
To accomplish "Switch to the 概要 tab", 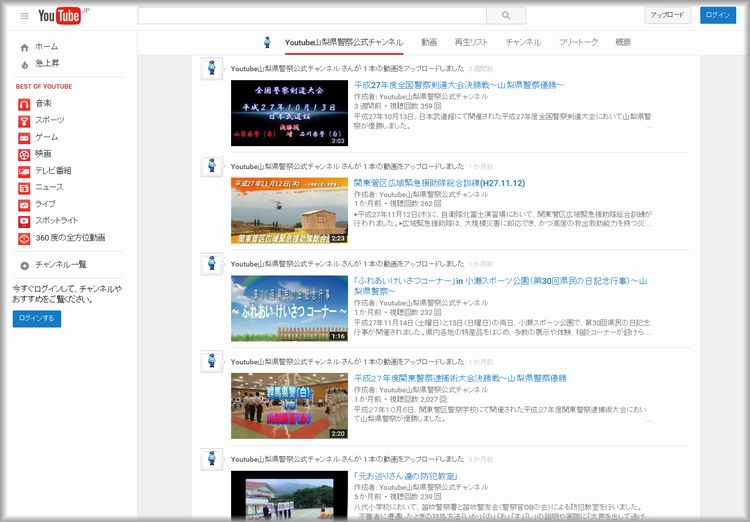I will pyautogui.click(x=623, y=43).
